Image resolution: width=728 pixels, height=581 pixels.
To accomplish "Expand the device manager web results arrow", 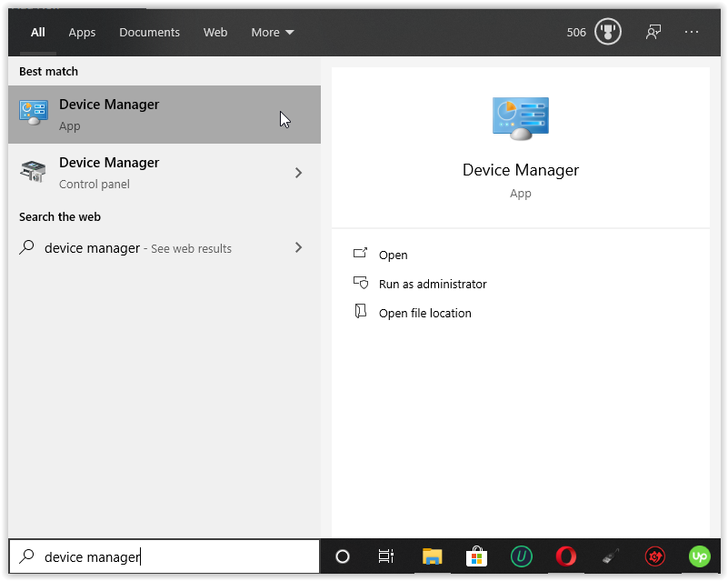I will tap(298, 247).
